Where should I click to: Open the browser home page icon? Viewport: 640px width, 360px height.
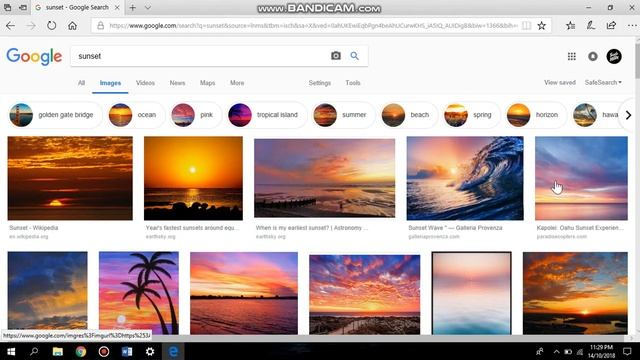click(72, 26)
